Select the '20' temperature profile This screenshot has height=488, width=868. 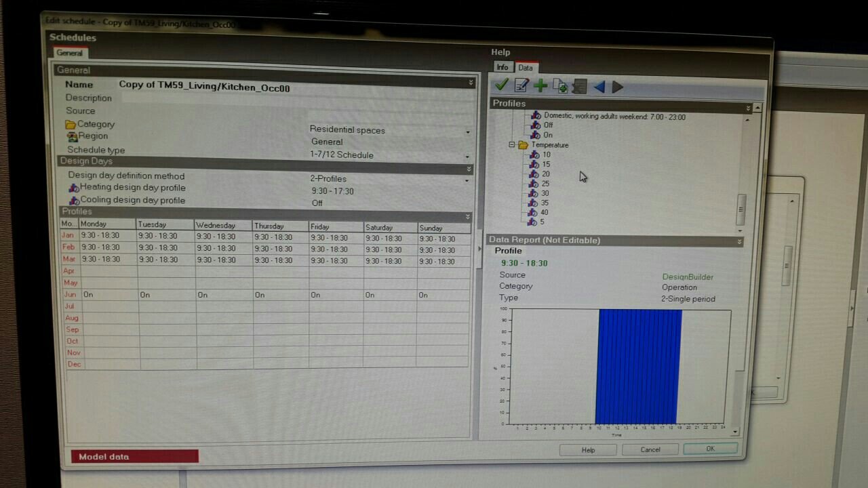(x=546, y=174)
